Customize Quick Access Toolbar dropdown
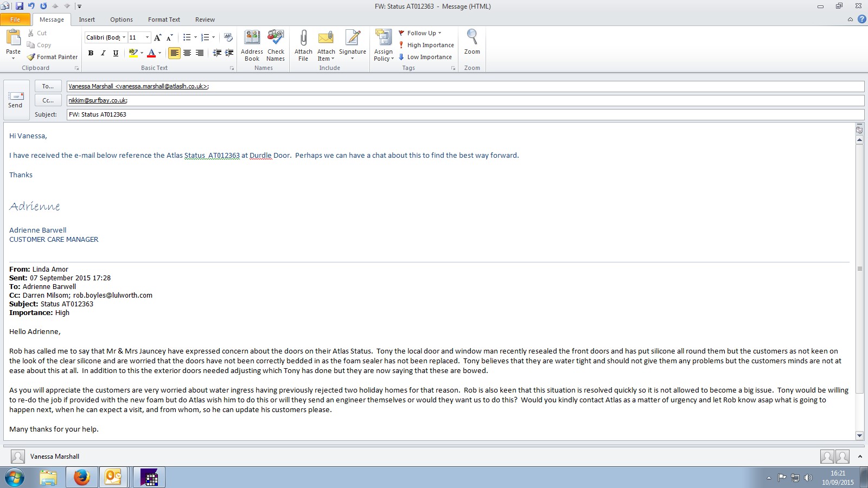868x488 pixels. click(x=79, y=7)
